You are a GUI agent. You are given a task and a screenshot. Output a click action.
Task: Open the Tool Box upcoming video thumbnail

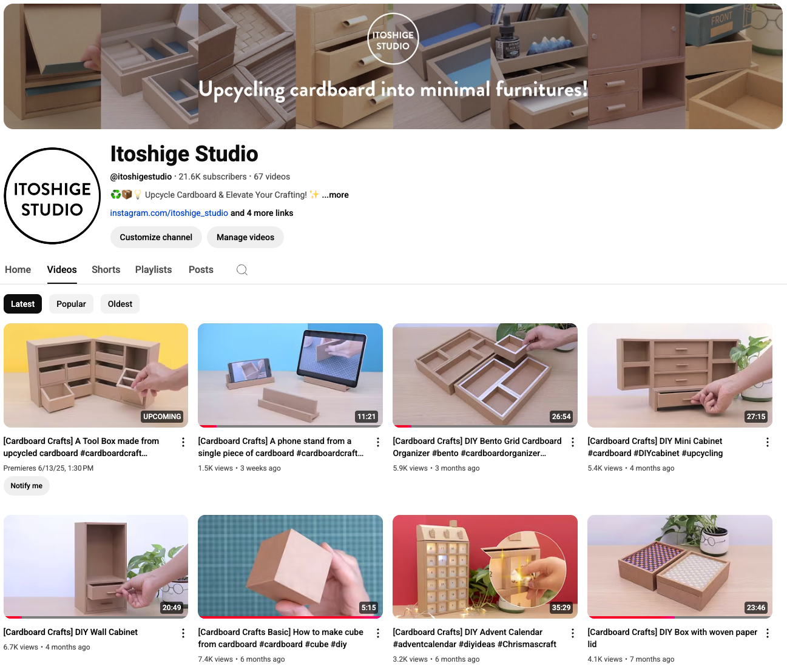point(96,375)
